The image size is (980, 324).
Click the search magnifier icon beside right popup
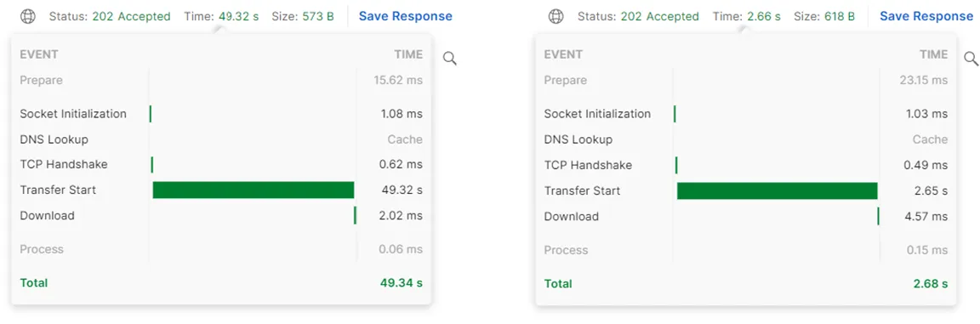pyautogui.click(x=971, y=59)
